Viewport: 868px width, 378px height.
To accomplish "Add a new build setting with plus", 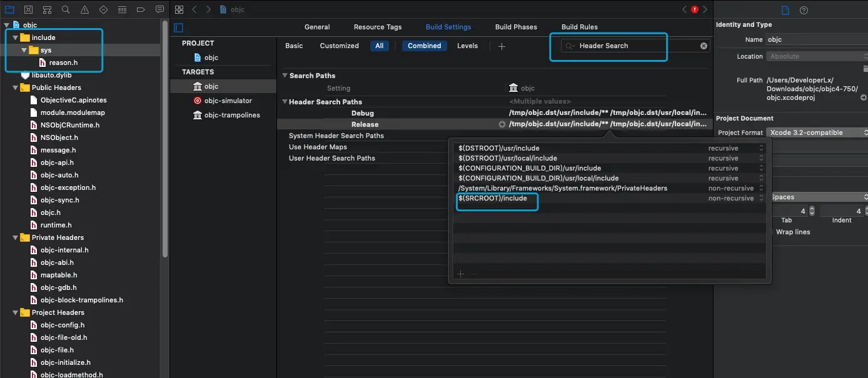I will (502, 46).
